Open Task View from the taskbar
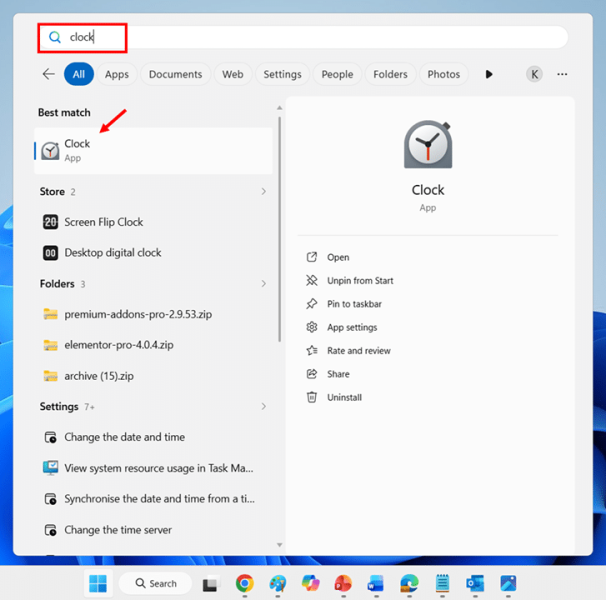This screenshot has width=606, height=600. (x=211, y=584)
